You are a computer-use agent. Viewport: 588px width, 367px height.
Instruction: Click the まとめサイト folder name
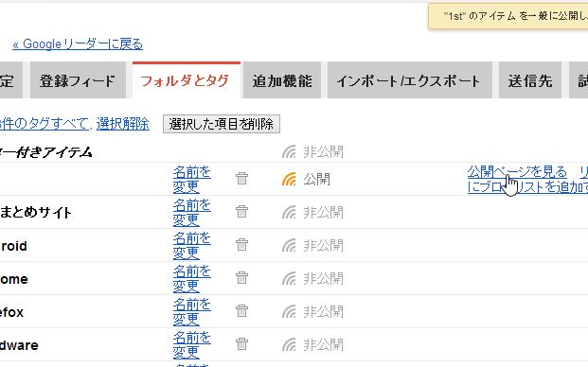coord(36,212)
